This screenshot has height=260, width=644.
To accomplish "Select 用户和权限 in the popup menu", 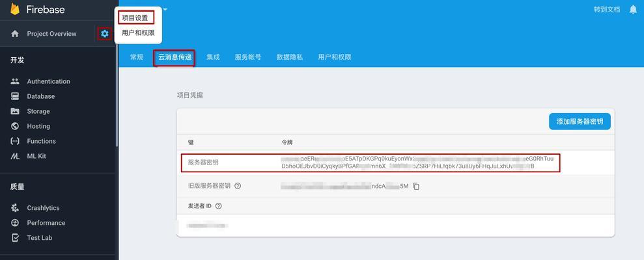I will click(x=138, y=32).
